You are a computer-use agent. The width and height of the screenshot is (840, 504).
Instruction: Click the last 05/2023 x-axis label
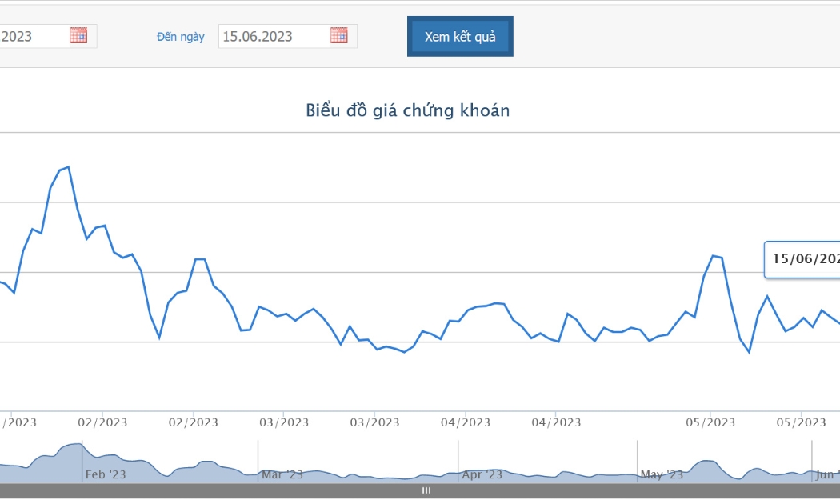[802, 422]
